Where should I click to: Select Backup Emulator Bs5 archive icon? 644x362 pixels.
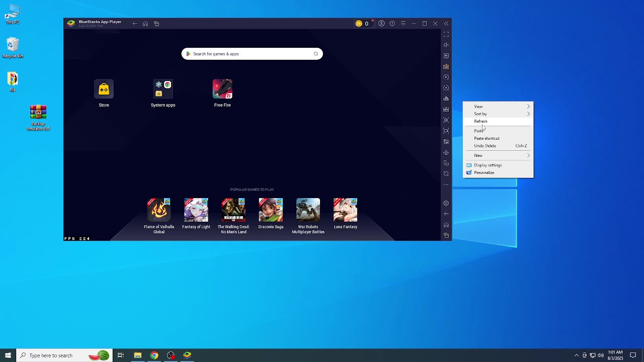tap(38, 118)
